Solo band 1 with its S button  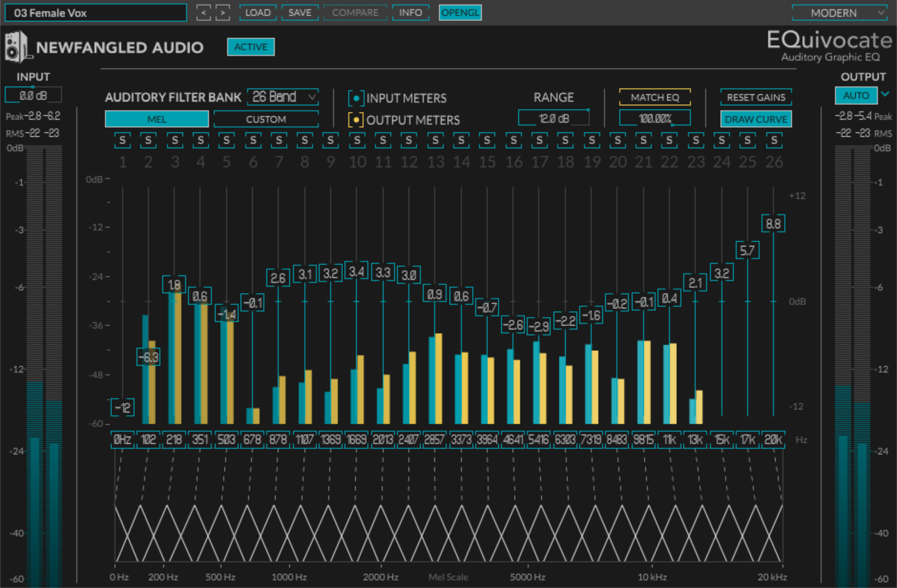click(x=123, y=140)
